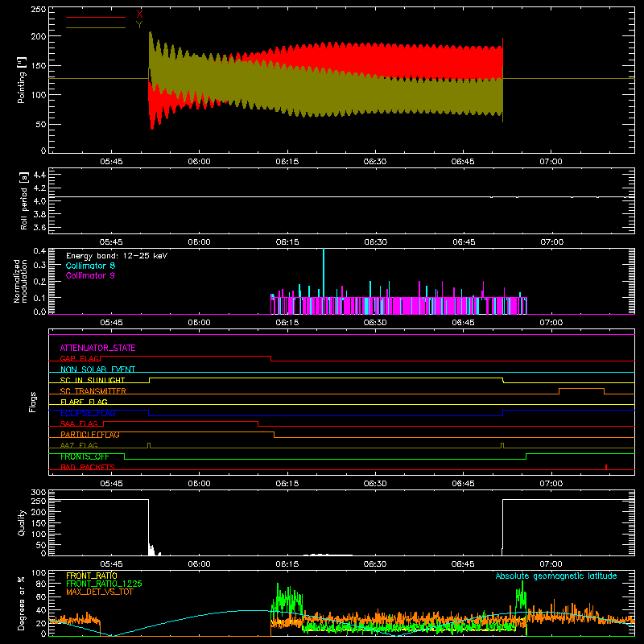Viewport: 644px width, 644px height.
Task: Click the 200 tick label on the Pointing axis
Action: click(x=39, y=36)
